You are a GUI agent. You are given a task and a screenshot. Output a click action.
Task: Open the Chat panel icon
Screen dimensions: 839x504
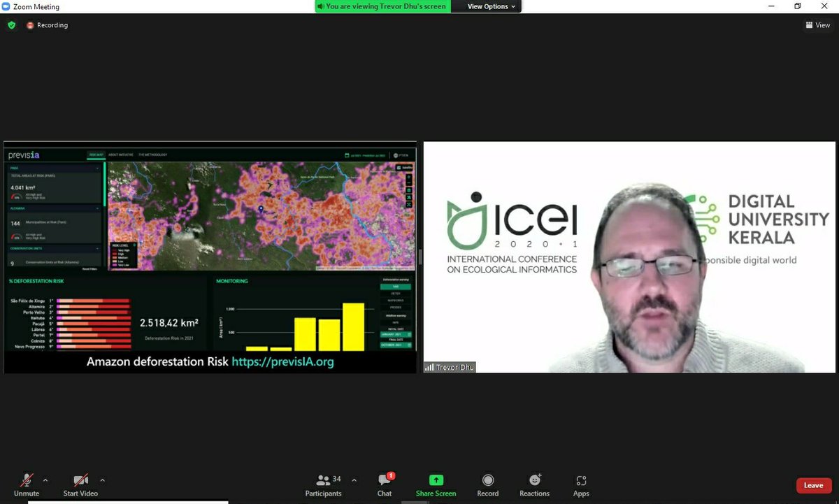point(385,480)
